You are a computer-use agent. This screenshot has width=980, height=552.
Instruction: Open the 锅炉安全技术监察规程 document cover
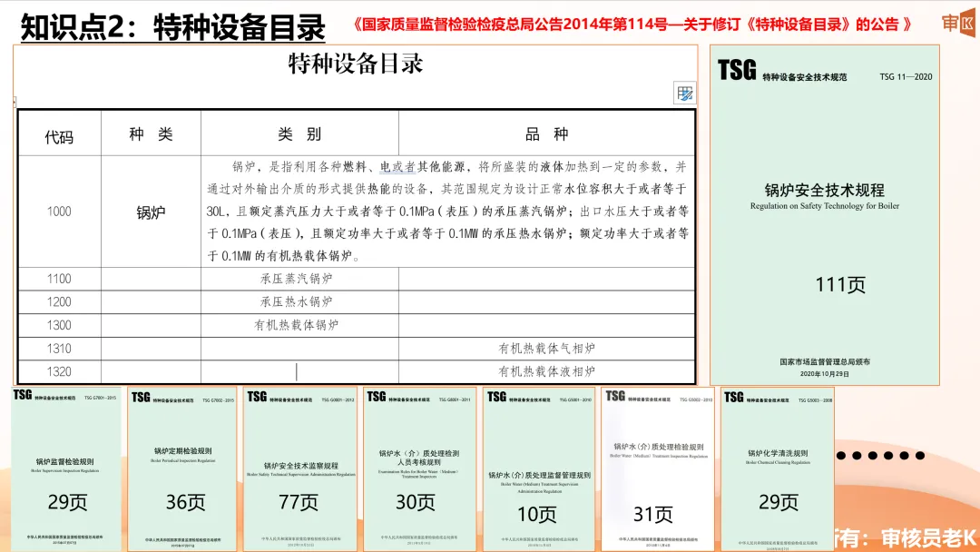tap(300, 469)
